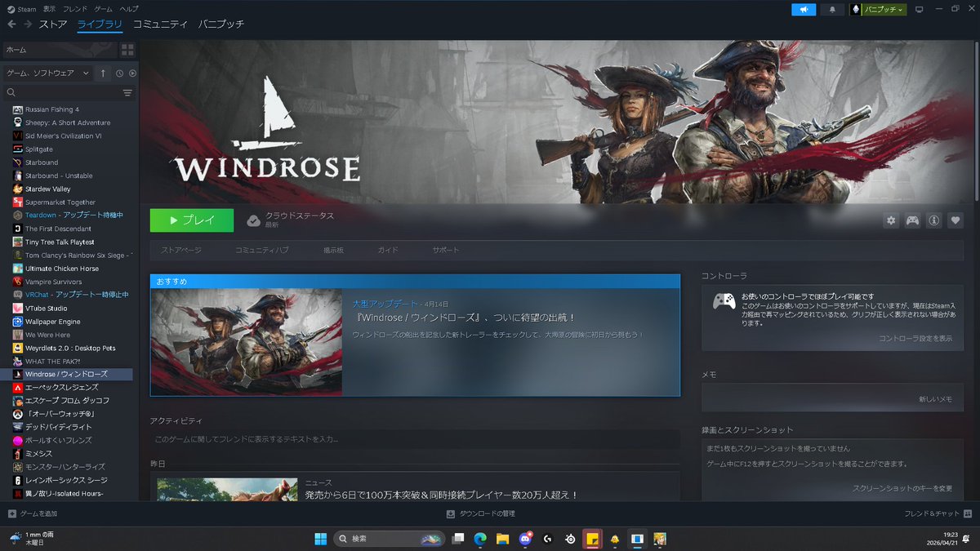This screenshot has width=980, height=551.
Task: Open Microsoft Edge from taskbar
Action: (480, 539)
